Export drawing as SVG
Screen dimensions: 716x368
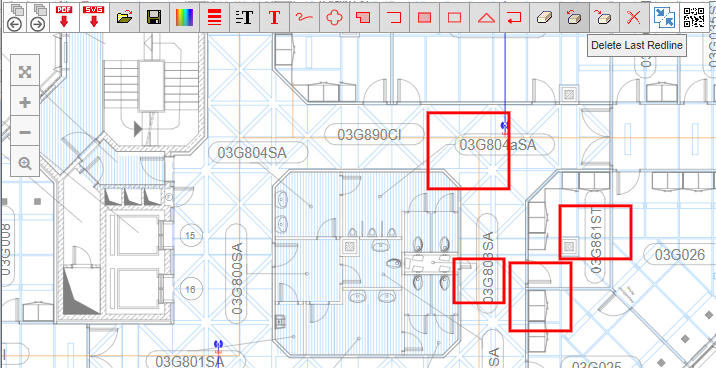(x=95, y=17)
